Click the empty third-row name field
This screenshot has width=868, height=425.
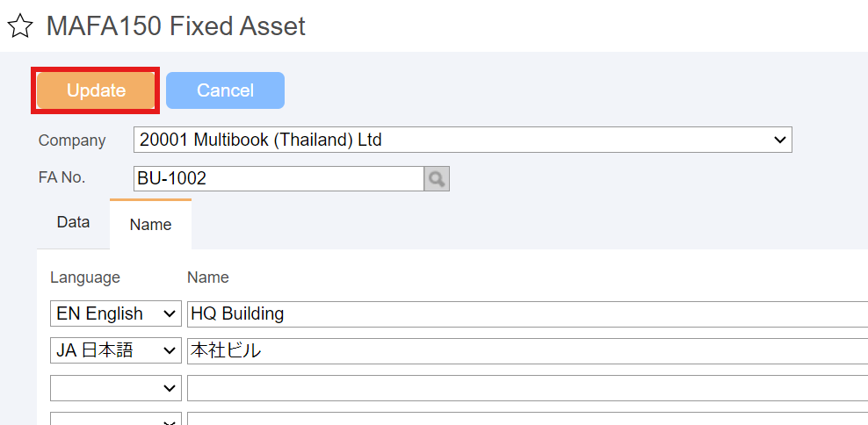527,388
